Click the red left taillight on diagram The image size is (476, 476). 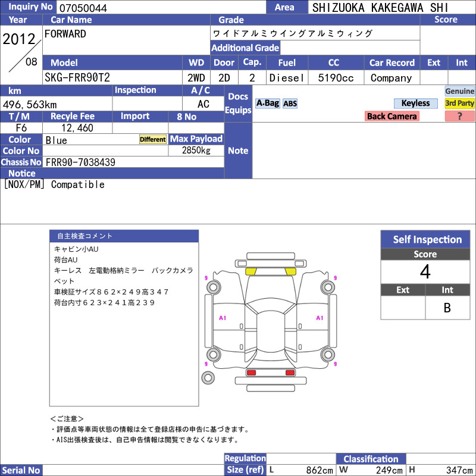point(251,372)
